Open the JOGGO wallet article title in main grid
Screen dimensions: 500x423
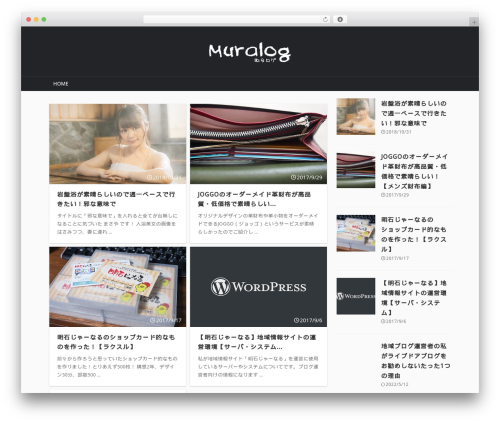pos(254,199)
